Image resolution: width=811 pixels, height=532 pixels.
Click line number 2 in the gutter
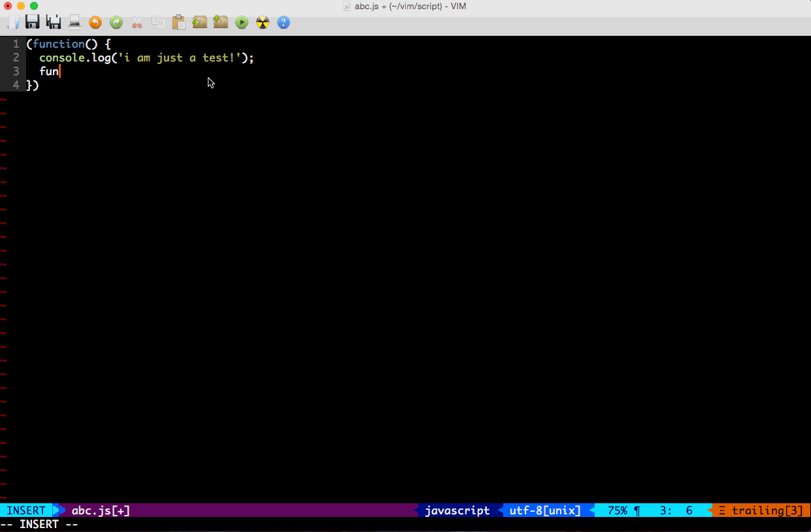[x=16, y=58]
